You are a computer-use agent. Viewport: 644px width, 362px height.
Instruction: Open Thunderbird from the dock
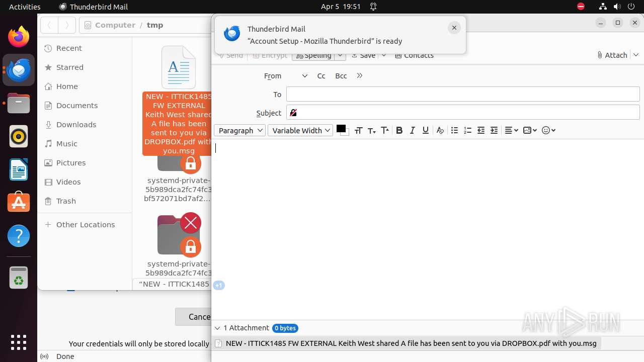[19, 70]
